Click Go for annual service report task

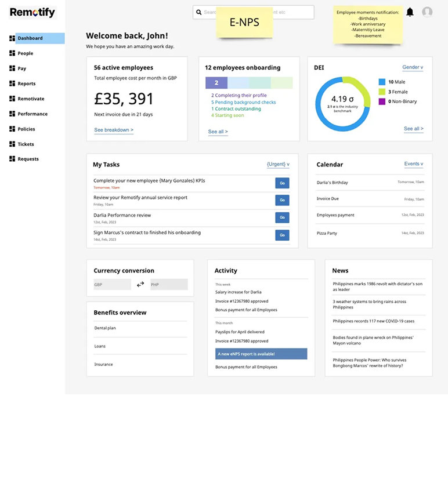coord(282,200)
